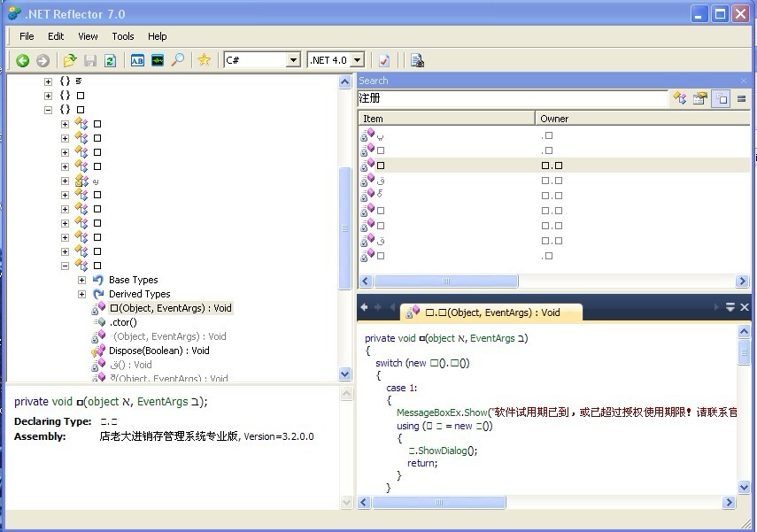Screen dimensions: 757x532
Task: Click EventArgs type link in code pane
Action: pyautogui.click(x=492, y=338)
